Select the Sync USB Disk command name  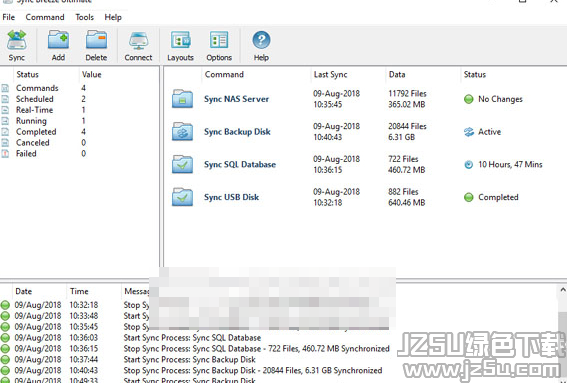[x=231, y=197]
